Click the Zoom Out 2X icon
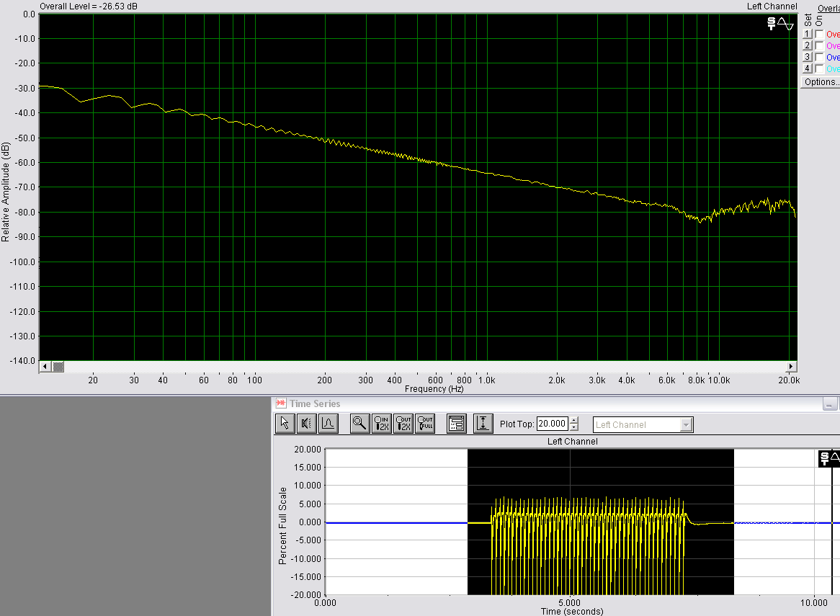840x616 pixels. [x=403, y=424]
